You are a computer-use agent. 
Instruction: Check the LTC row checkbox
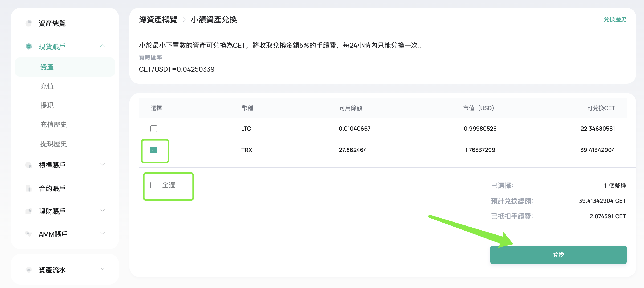pyautogui.click(x=154, y=129)
